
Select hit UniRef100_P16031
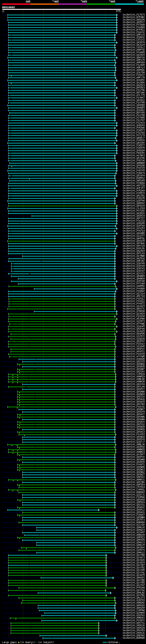click(x=134, y=407)
